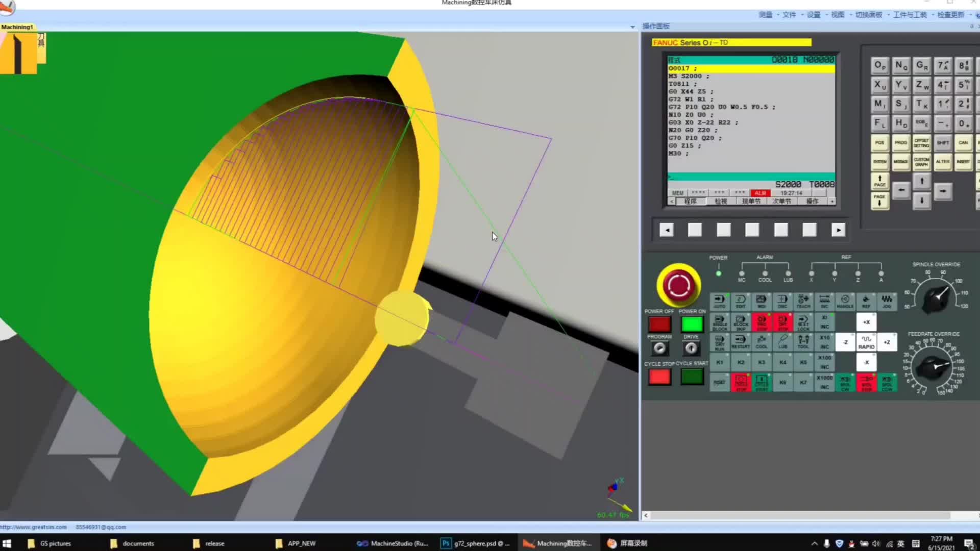Click the PAGE up key
Screen dimensions: 980x551
coord(879,181)
